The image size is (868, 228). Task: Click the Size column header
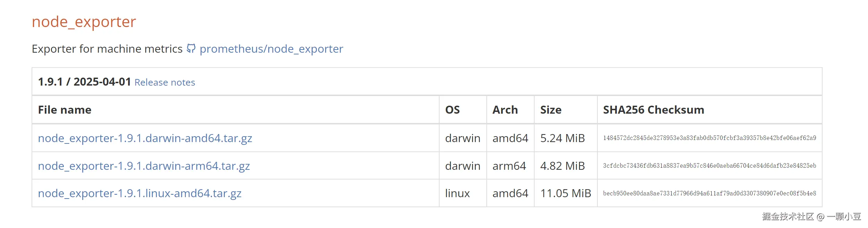point(551,110)
